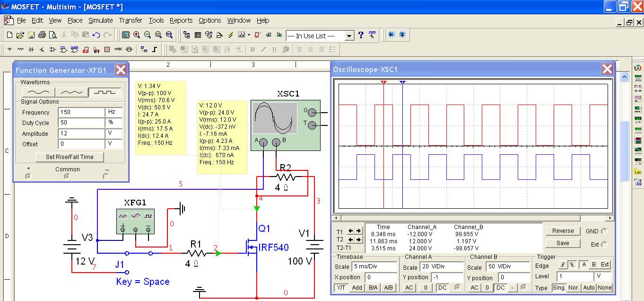Image resolution: width=644 pixels, height=301 pixels.
Task: Open the Transfer menu
Action: [x=131, y=20]
